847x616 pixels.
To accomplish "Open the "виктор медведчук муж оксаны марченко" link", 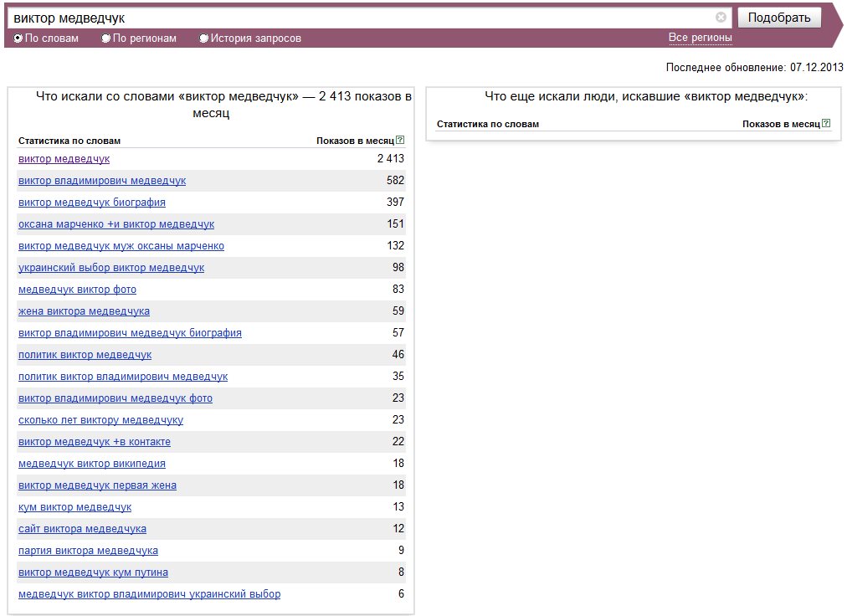I will pyautogui.click(x=121, y=246).
